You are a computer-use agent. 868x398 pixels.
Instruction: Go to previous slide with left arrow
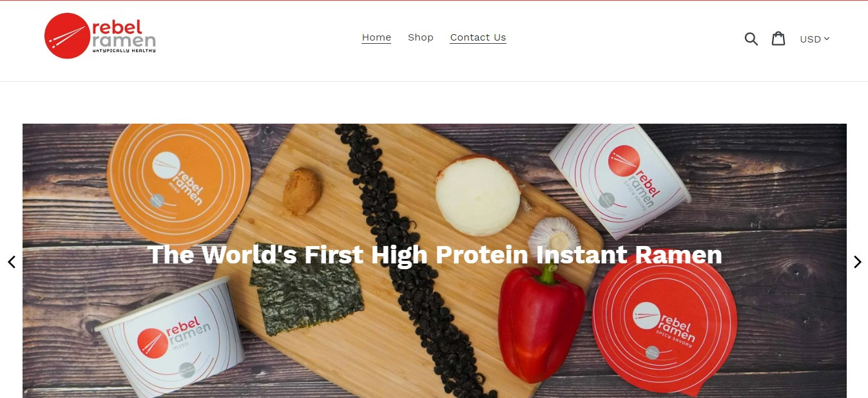11,262
